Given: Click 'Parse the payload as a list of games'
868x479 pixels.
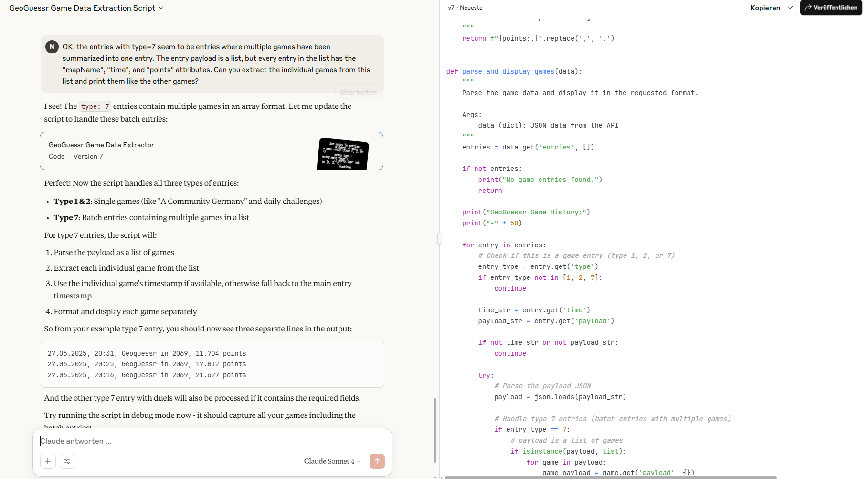Looking at the screenshot, I should point(114,252).
